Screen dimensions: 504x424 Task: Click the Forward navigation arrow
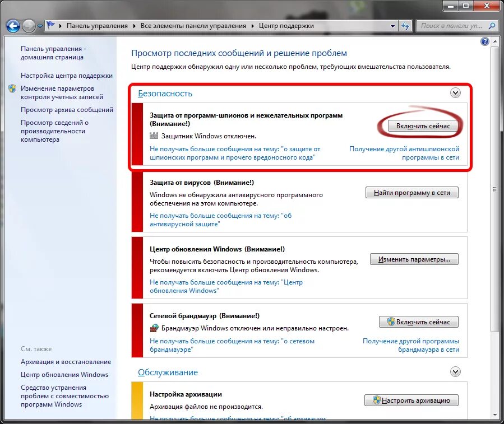[x=29, y=26]
